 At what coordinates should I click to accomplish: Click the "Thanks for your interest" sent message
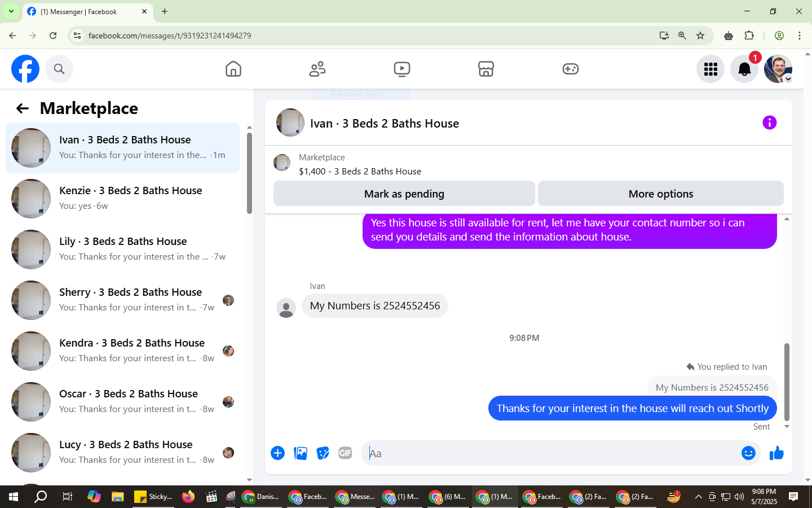[x=633, y=408]
